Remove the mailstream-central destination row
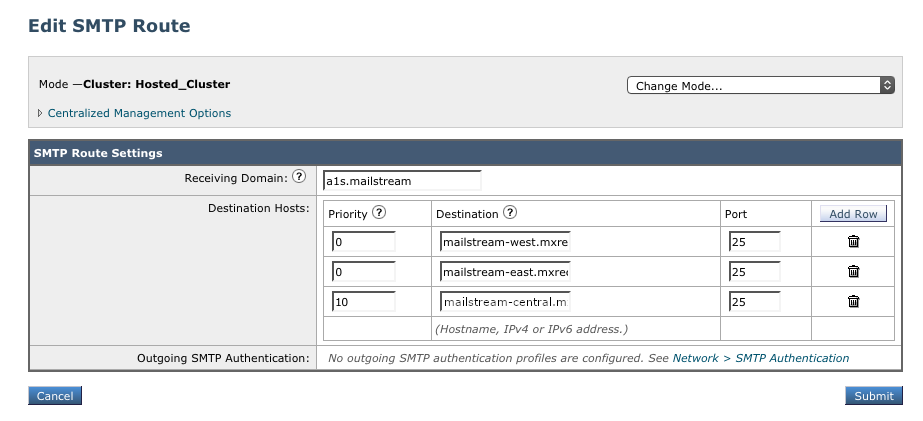This screenshot has height=421, width=923. [x=853, y=301]
